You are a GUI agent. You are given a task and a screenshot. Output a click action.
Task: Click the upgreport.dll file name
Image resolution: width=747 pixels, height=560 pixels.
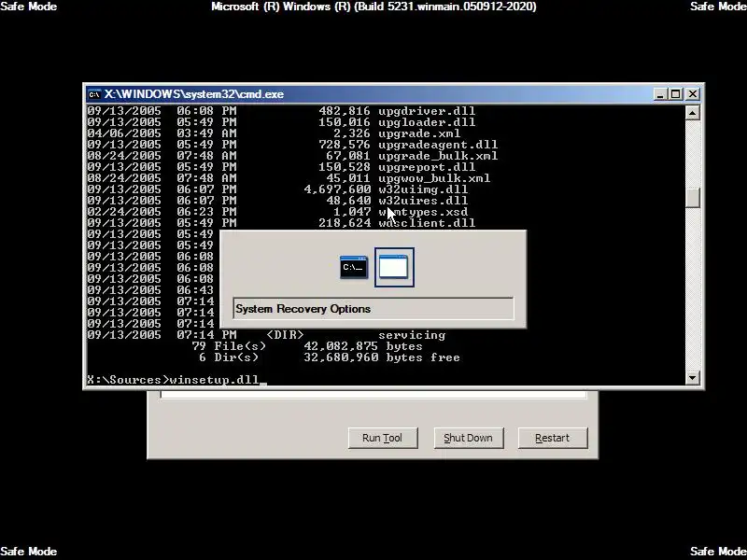[427, 167]
